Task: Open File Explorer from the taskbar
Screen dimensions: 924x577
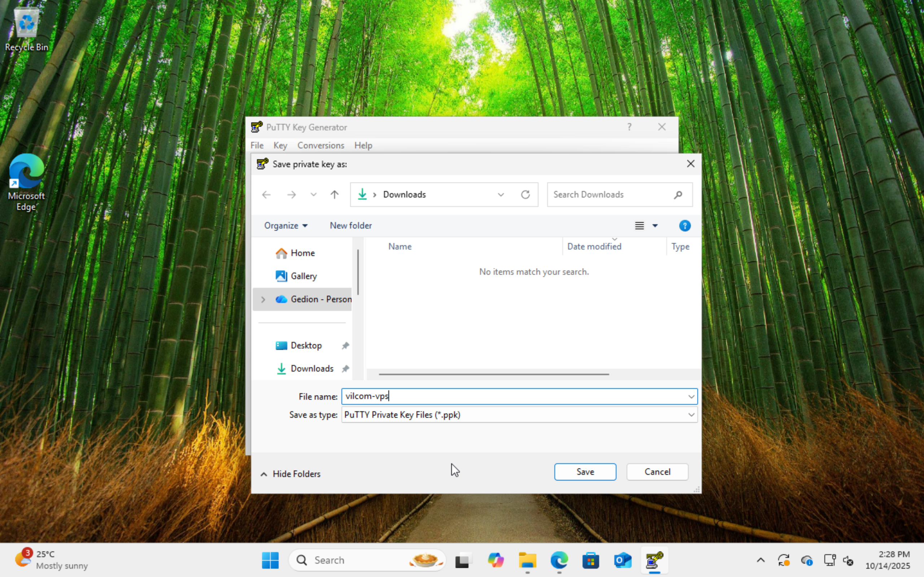Action: 527,560
